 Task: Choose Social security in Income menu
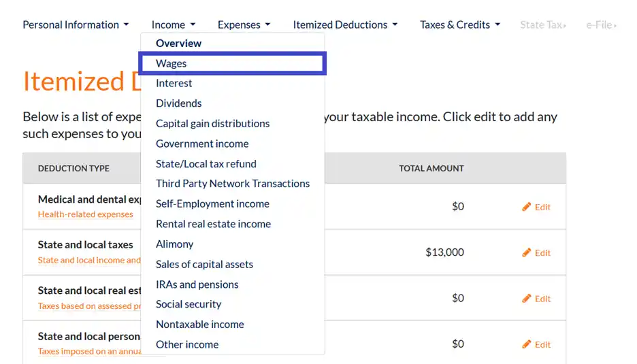189,304
